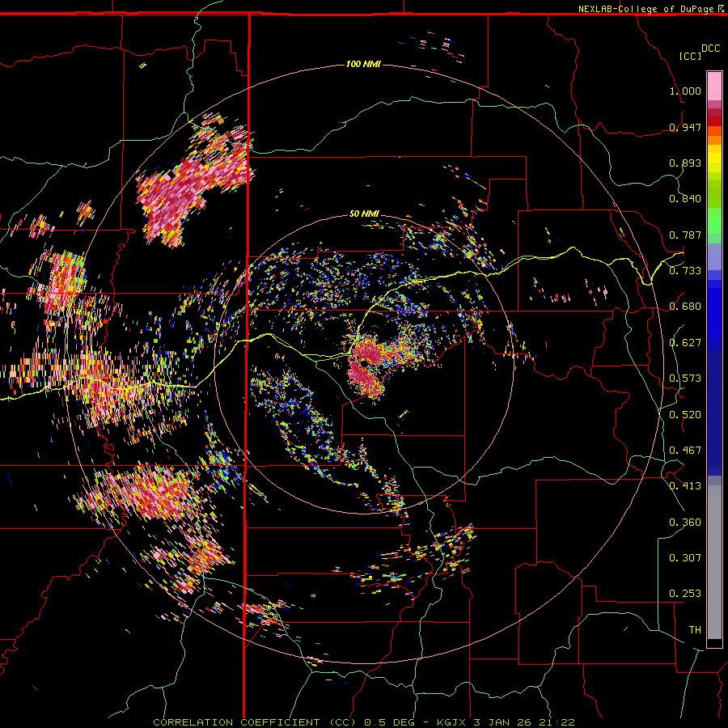The image size is (728, 728).
Task: Click the 1.000 value on the legend
Action: (685, 91)
